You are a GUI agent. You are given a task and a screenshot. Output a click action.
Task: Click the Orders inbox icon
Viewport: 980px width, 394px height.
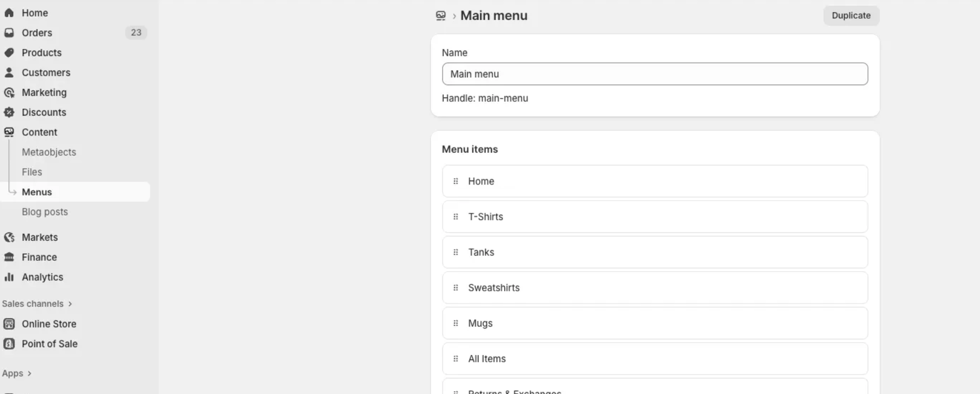click(9, 32)
